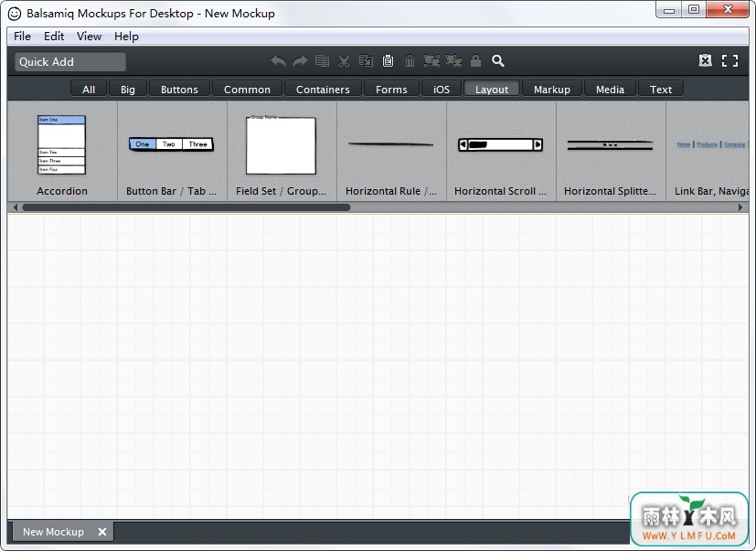756x551 pixels.
Task: Switch to the Media category
Action: (610, 90)
